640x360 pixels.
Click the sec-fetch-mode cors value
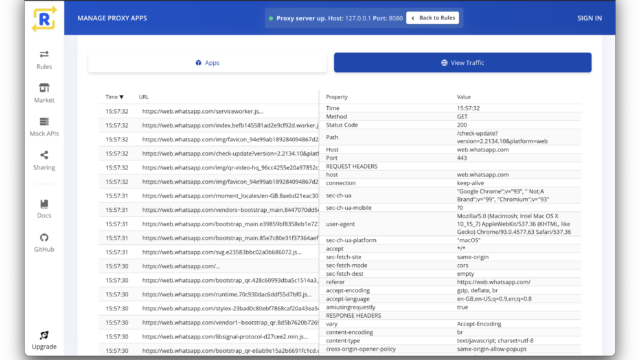462,265
